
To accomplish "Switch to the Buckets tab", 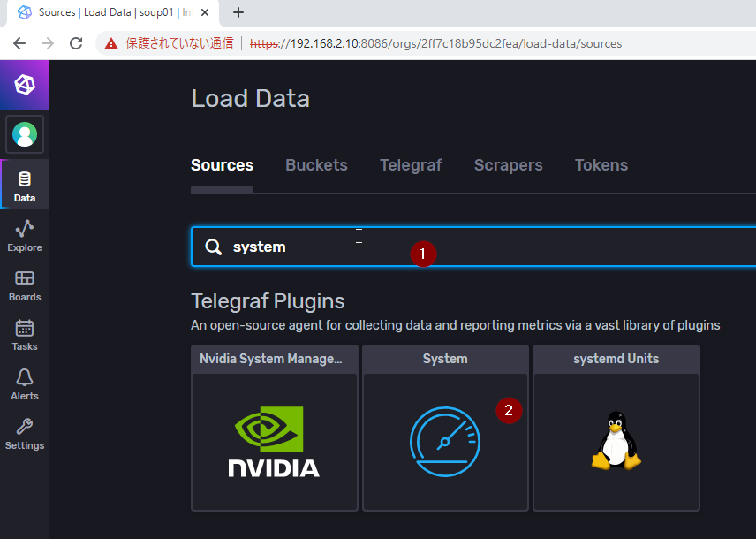I will [x=316, y=165].
